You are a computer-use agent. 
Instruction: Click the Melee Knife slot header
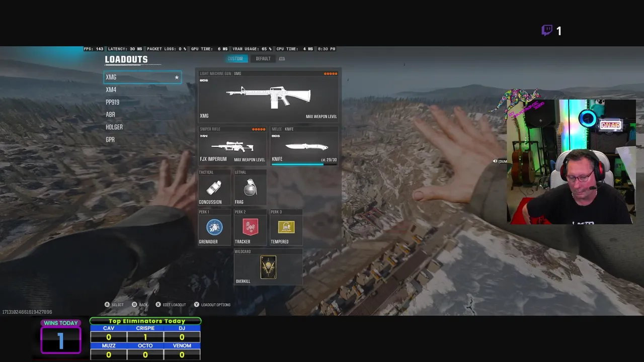(x=282, y=129)
